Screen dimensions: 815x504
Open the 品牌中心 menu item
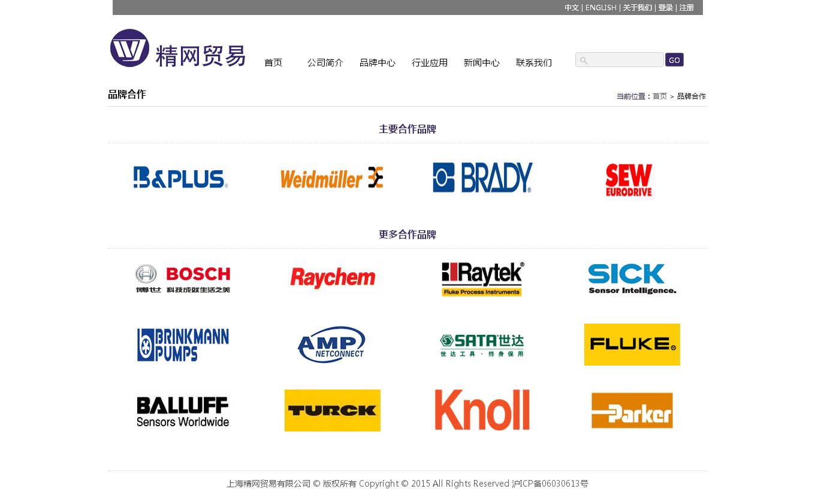coord(378,62)
